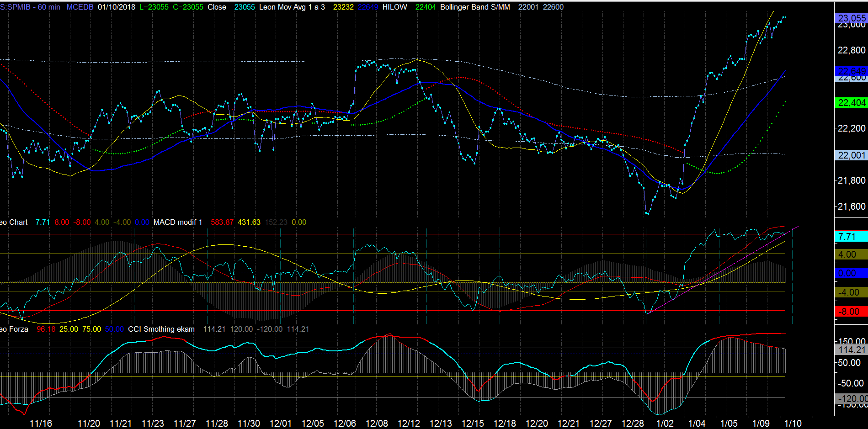Open the HILOW study label
Viewport: 868px width, 429px height.
[x=395, y=7]
